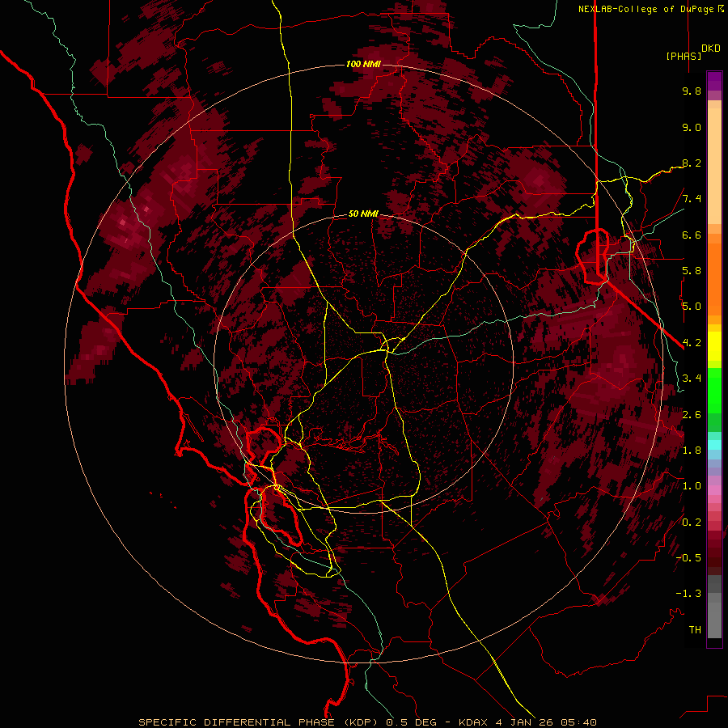Pick the cyan band of the color scale
This screenshot has width=728, height=728.
click(714, 444)
